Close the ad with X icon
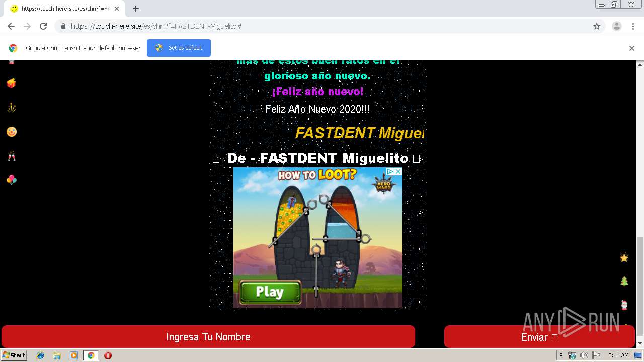Image resolution: width=644 pixels, height=362 pixels. (x=398, y=171)
